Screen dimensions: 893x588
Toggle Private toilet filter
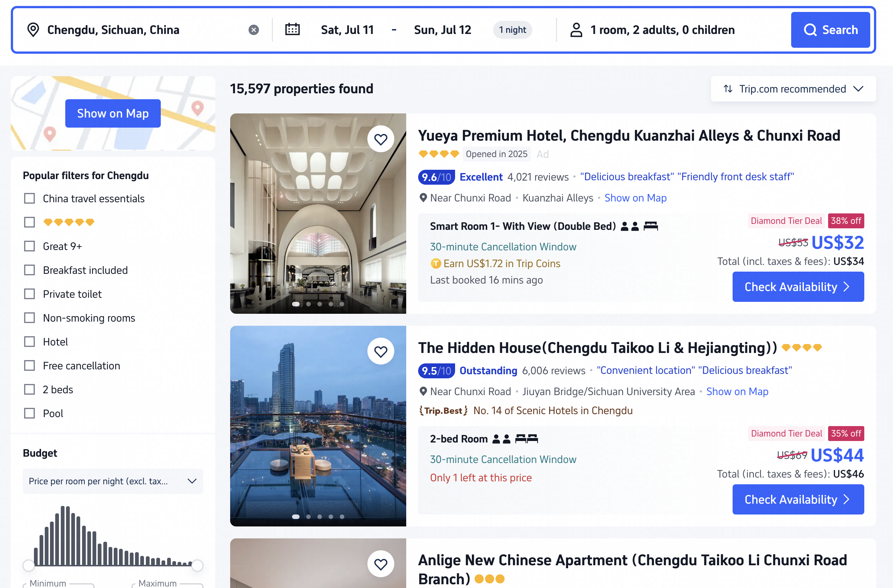point(29,294)
